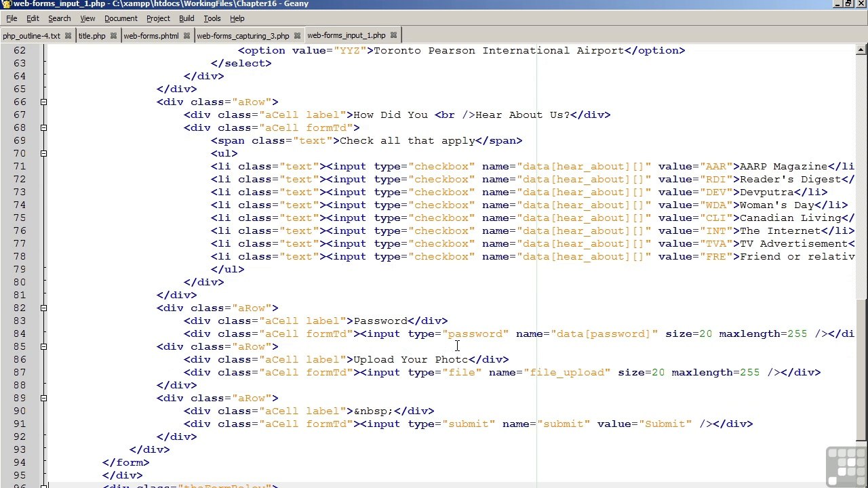Viewport: 868px width, 488px height.
Task: Collapse the code fold at line 89
Action: click(x=43, y=399)
